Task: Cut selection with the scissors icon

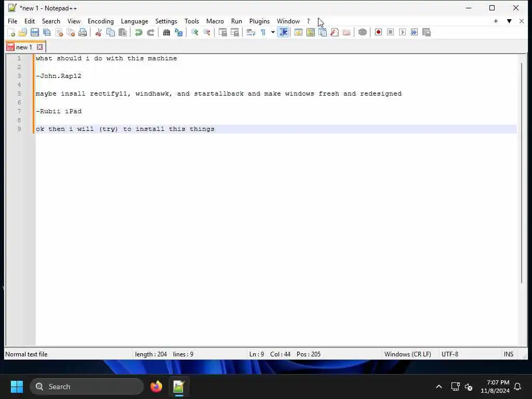Action: (98, 32)
